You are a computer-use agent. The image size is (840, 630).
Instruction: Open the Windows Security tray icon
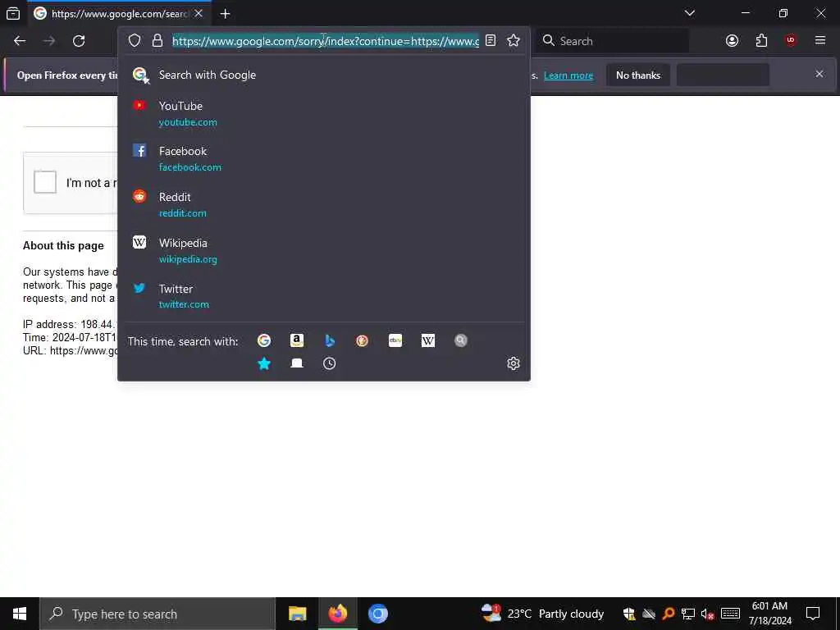tap(629, 614)
